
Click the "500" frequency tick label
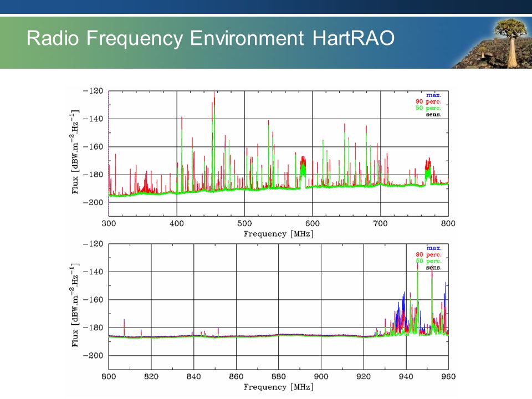(244, 223)
